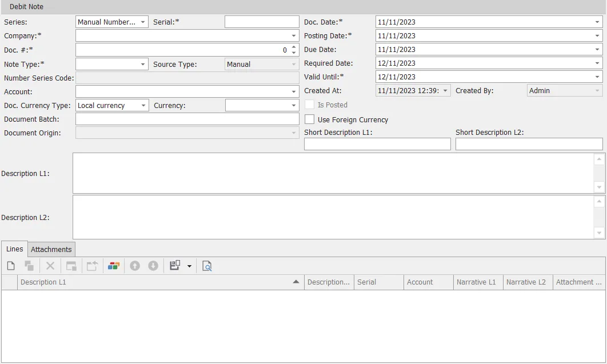Image resolution: width=607 pixels, height=364 pixels.
Task: Click the Preview magnifier icon
Action: click(x=206, y=265)
